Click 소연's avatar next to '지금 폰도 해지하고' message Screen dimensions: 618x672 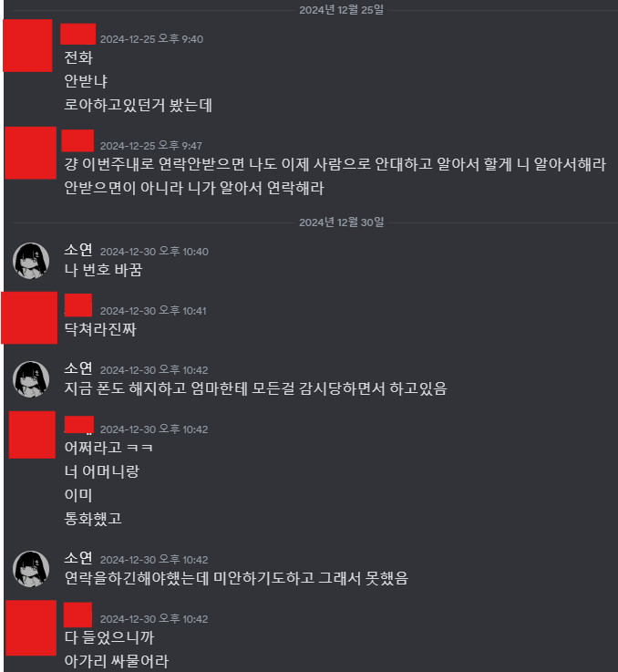click(x=31, y=379)
